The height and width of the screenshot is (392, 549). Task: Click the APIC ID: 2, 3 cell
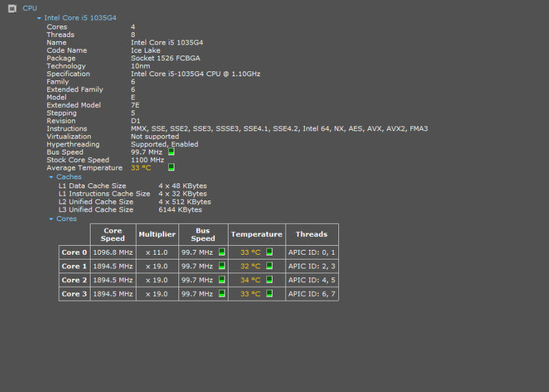[312, 266]
